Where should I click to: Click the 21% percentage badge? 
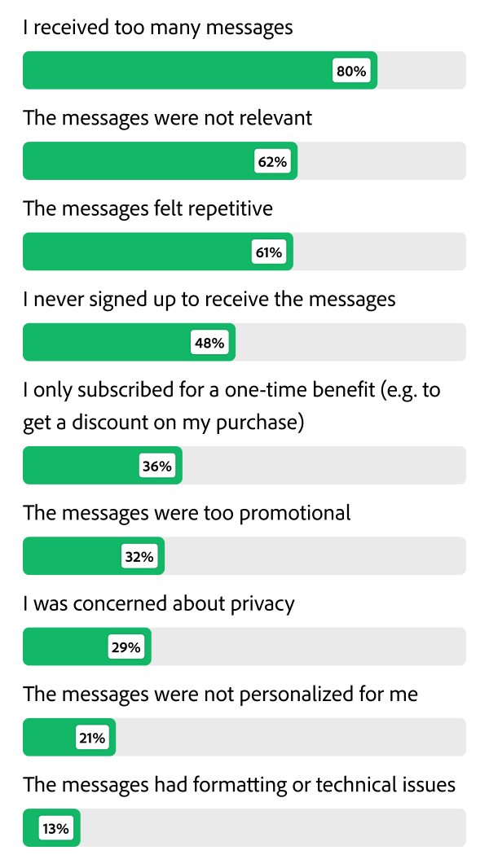(x=91, y=738)
